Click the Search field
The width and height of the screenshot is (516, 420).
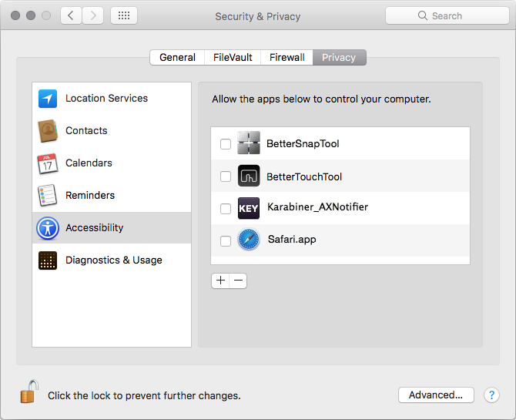coord(447,15)
